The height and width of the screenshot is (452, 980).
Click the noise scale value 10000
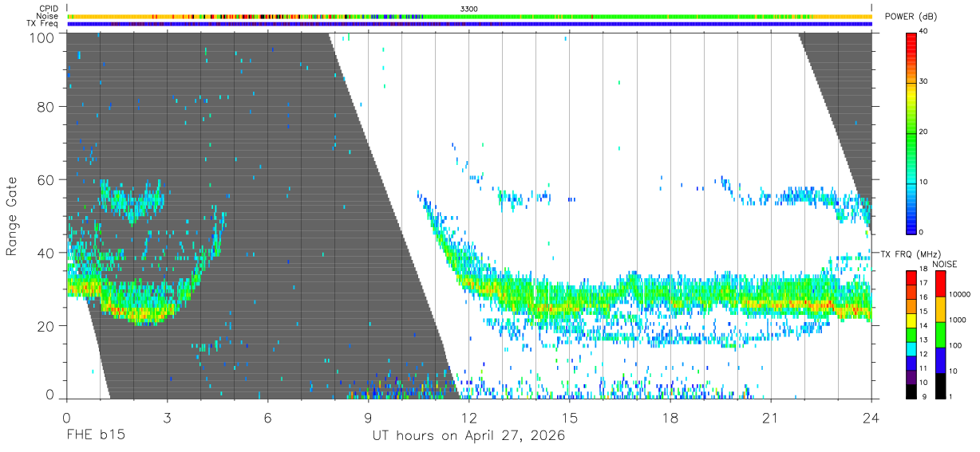click(959, 295)
